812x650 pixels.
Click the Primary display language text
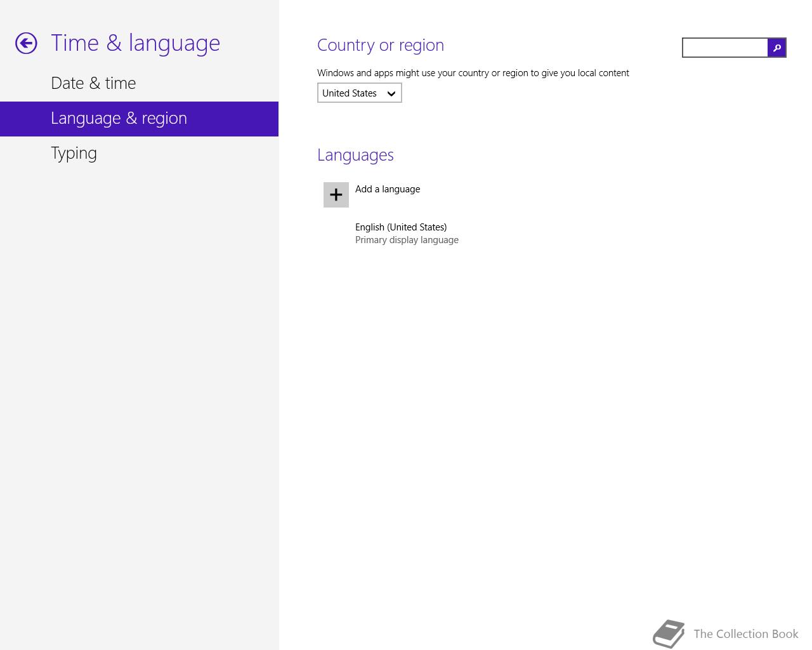pos(407,240)
